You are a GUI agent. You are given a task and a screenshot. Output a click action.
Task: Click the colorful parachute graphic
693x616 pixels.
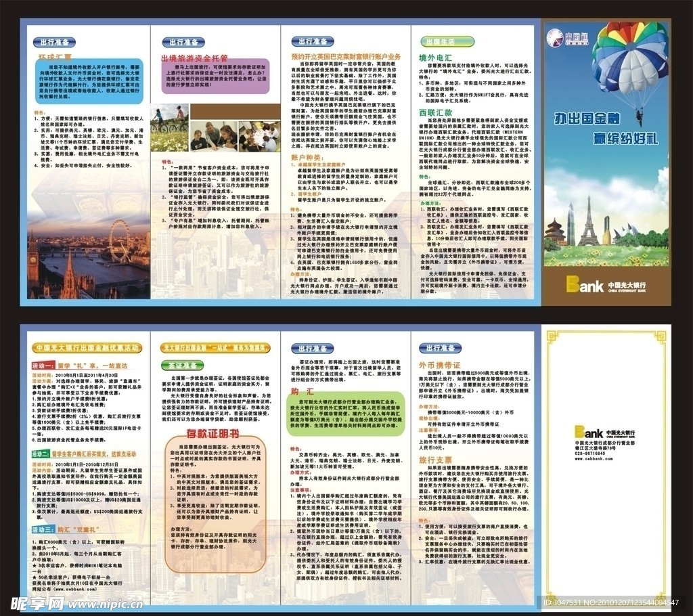click(630, 58)
